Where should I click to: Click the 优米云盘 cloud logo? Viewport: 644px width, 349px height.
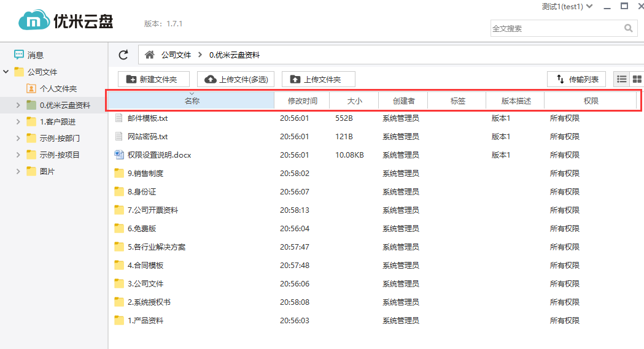[34, 21]
